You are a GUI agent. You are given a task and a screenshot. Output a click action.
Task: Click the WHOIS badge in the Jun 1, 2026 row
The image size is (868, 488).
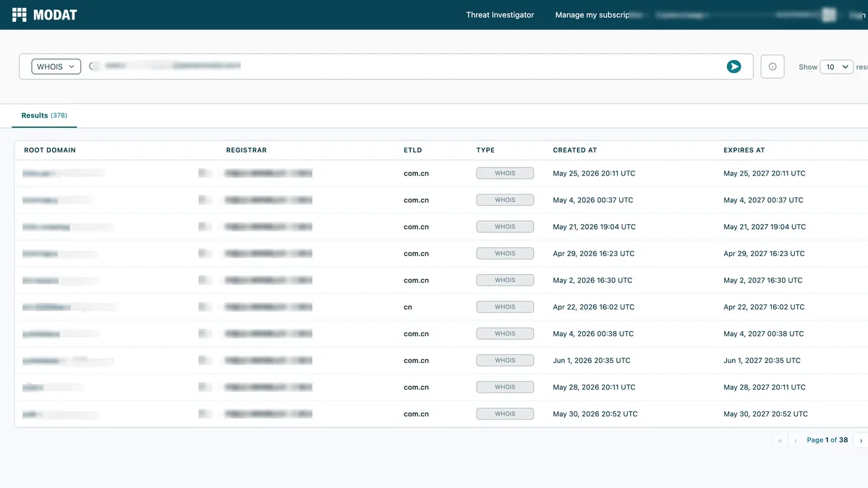[505, 361]
